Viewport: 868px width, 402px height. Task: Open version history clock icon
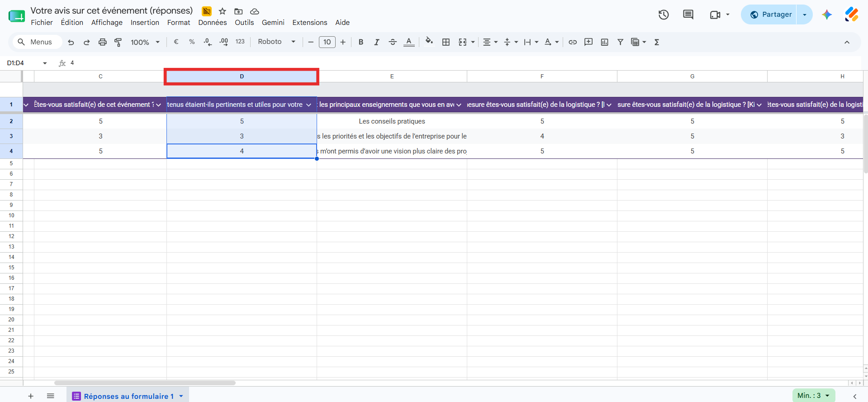664,14
